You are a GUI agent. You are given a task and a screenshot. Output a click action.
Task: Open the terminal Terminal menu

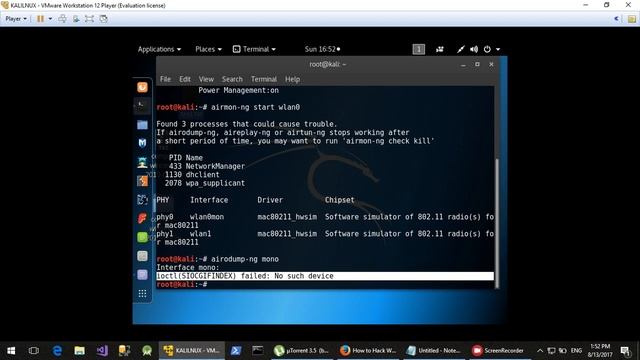(x=264, y=79)
